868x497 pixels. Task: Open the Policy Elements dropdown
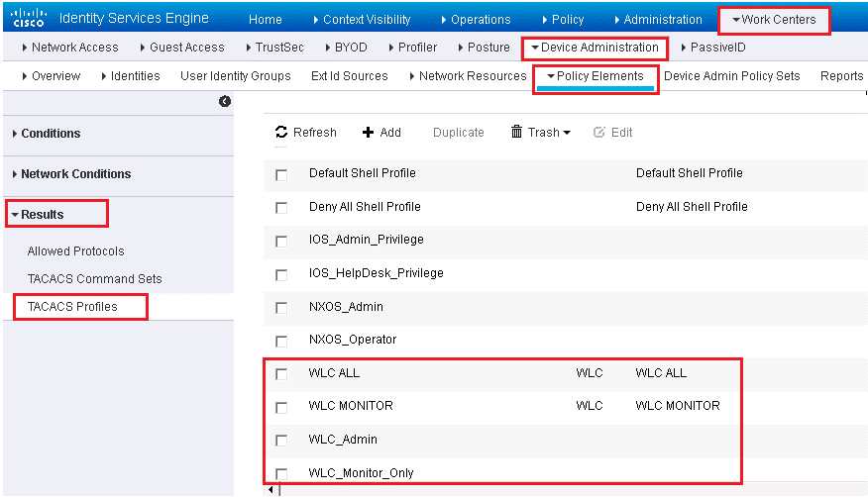(x=596, y=76)
